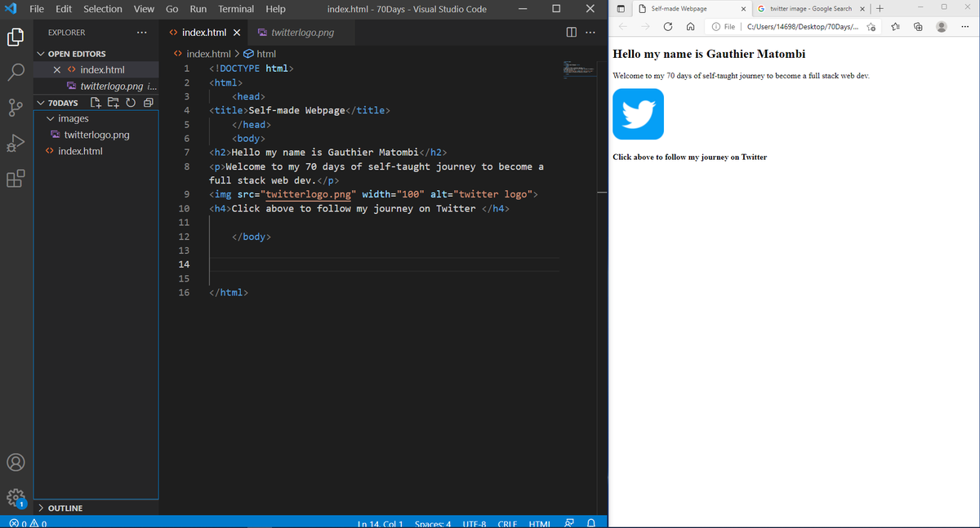Change language mode via HTML status item
This screenshot has height=528, width=980.
[539, 522]
